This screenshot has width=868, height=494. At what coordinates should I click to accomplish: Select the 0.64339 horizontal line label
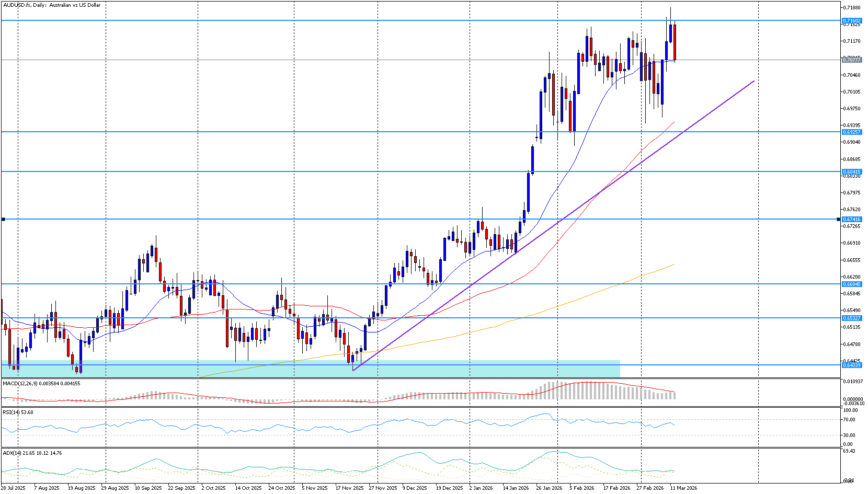(x=852, y=365)
